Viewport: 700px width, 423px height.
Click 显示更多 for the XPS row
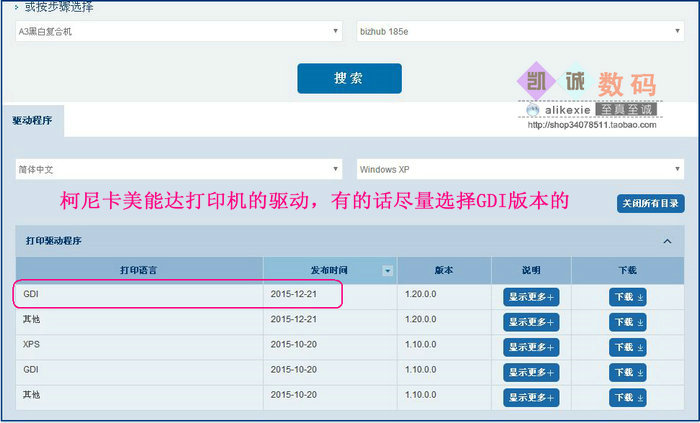pos(531,347)
